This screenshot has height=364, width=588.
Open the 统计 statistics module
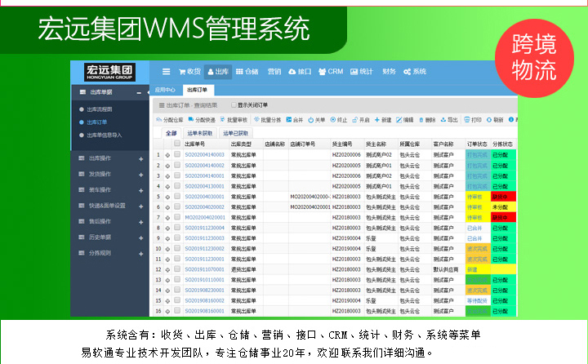pos(363,72)
